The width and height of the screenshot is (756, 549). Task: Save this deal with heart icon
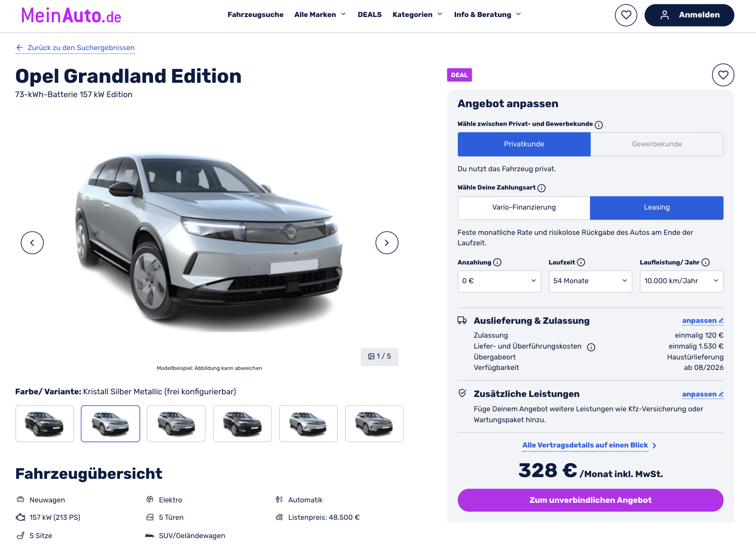723,75
